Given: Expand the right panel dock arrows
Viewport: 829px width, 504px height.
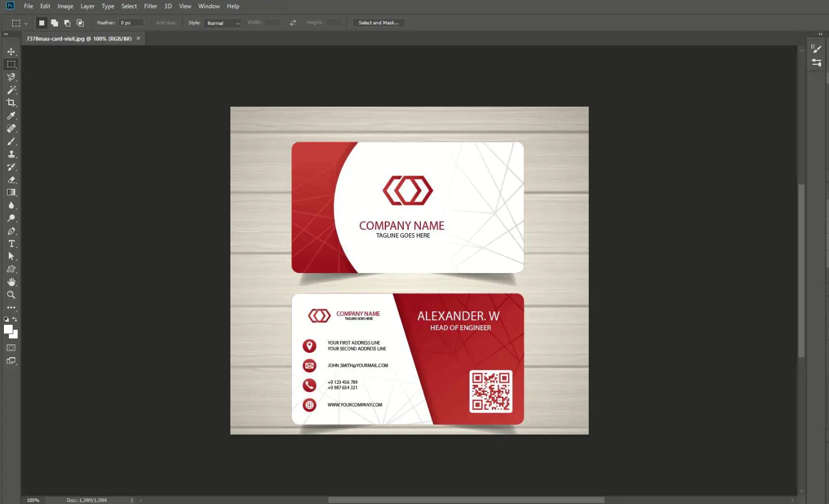Looking at the screenshot, I should click(821, 34).
